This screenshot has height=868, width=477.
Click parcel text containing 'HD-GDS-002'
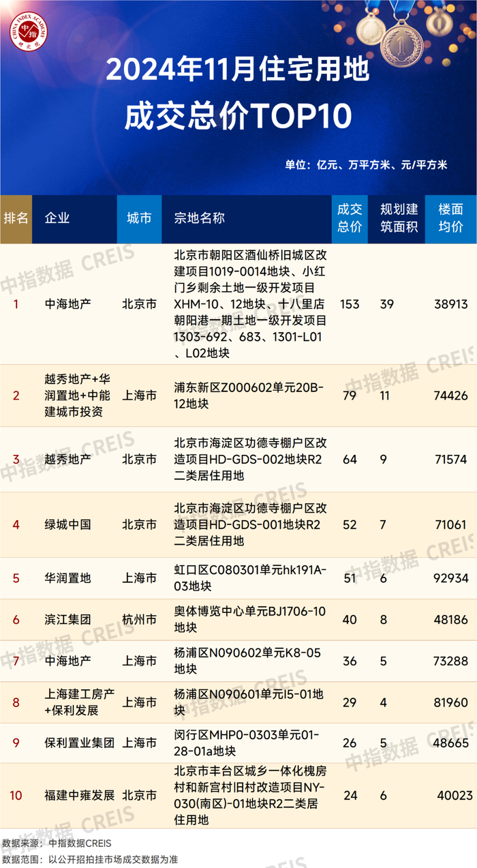pyautogui.click(x=251, y=460)
